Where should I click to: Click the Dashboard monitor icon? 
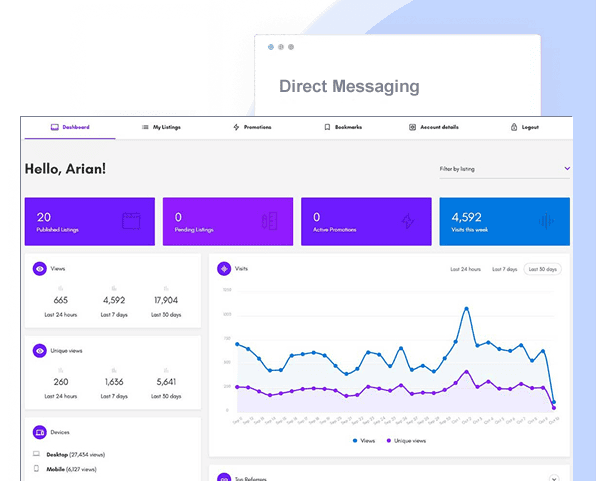55,127
